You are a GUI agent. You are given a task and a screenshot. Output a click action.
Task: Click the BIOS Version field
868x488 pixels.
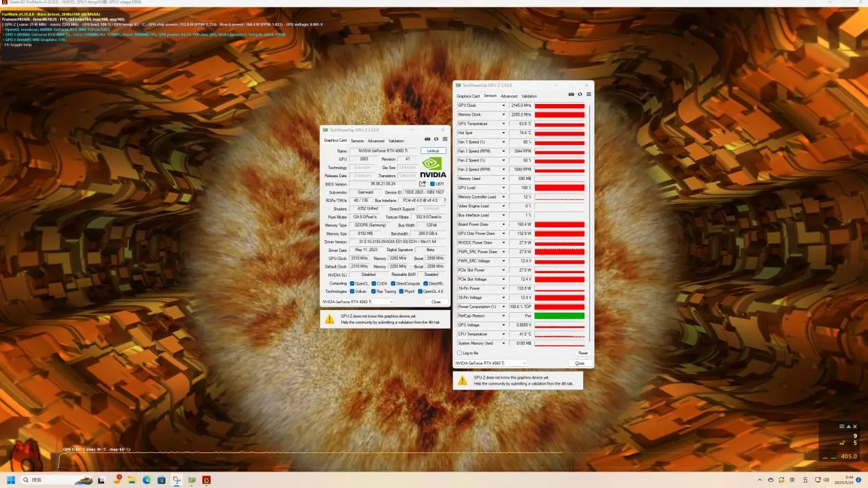384,183
